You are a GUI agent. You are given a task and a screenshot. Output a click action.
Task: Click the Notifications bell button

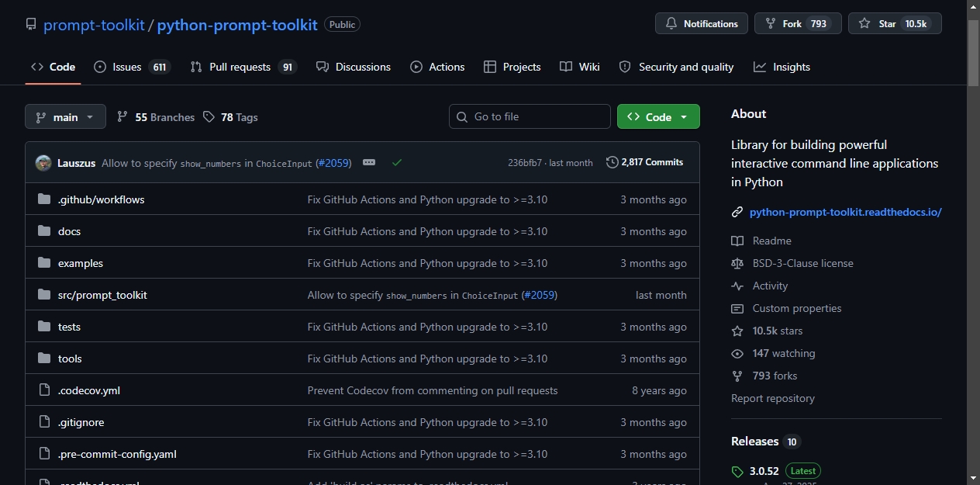[x=702, y=23]
